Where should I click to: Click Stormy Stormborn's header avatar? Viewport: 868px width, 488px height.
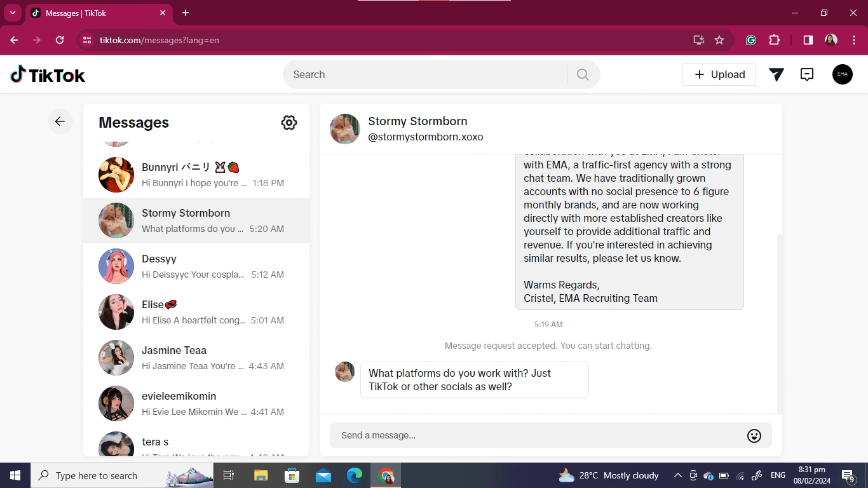pyautogui.click(x=345, y=129)
